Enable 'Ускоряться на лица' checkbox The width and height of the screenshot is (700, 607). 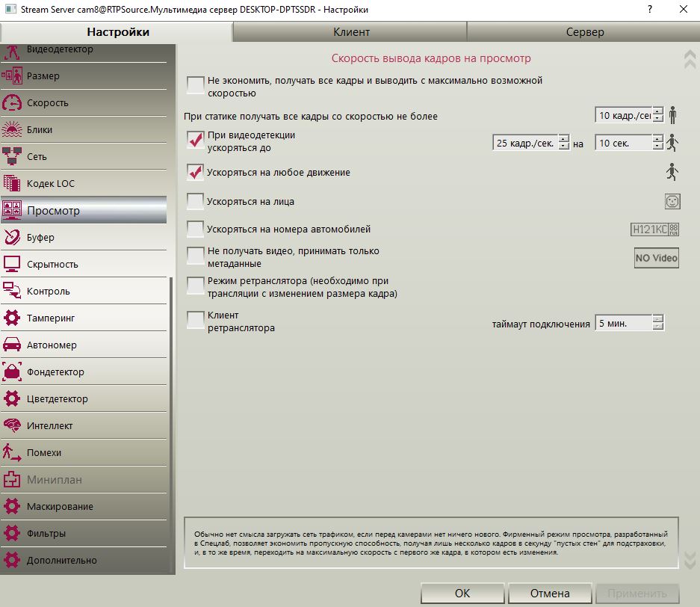point(195,201)
